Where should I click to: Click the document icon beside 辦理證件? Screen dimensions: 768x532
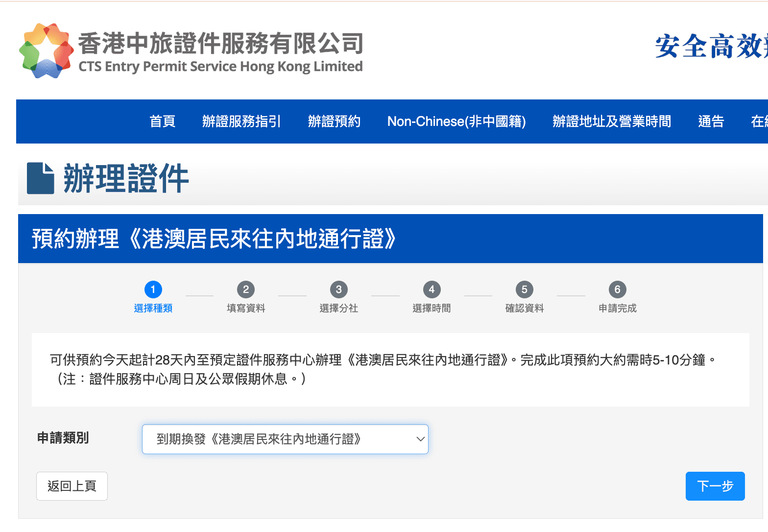[41, 178]
